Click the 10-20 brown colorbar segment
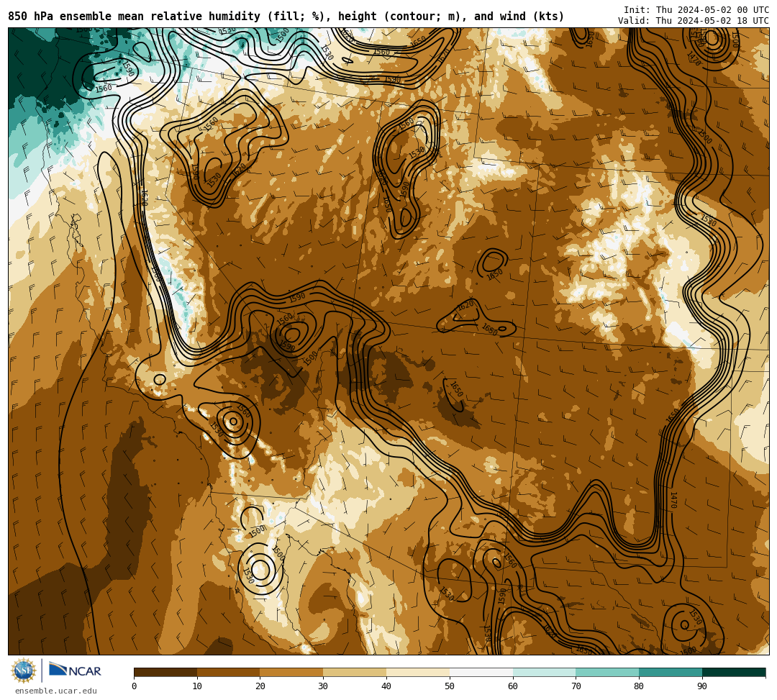The height and width of the screenshot is (700, 777). point(229,672)
